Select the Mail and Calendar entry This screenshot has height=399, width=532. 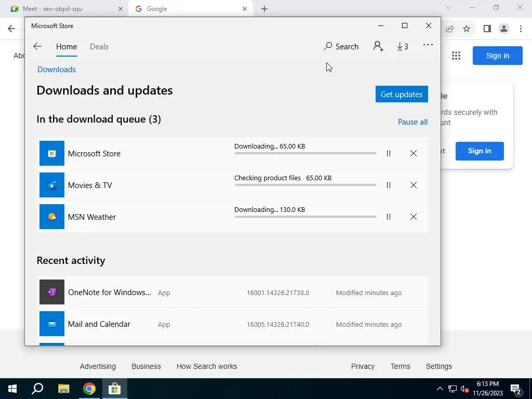click(233, 324)
